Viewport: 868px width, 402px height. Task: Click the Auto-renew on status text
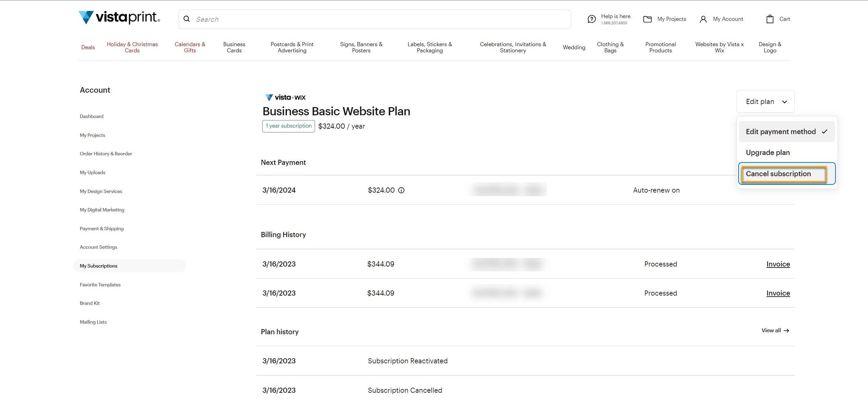coord(656,190)
